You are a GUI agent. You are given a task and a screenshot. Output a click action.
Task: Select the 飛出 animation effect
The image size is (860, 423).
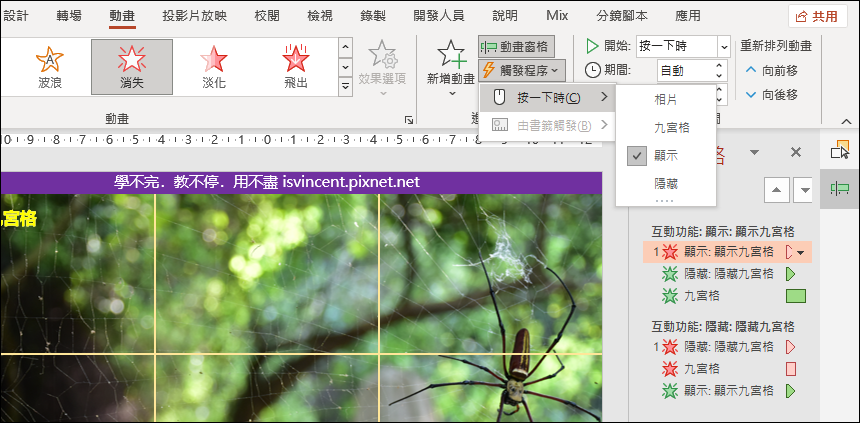(296, 67)
